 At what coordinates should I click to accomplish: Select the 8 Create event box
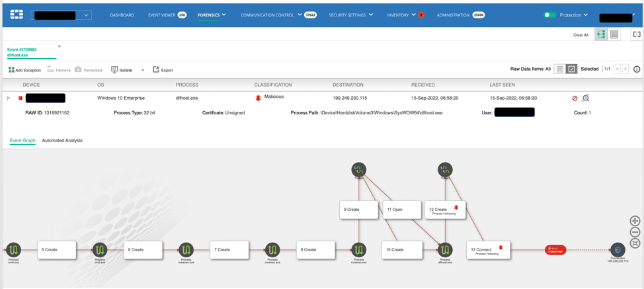tap(316, 249)
